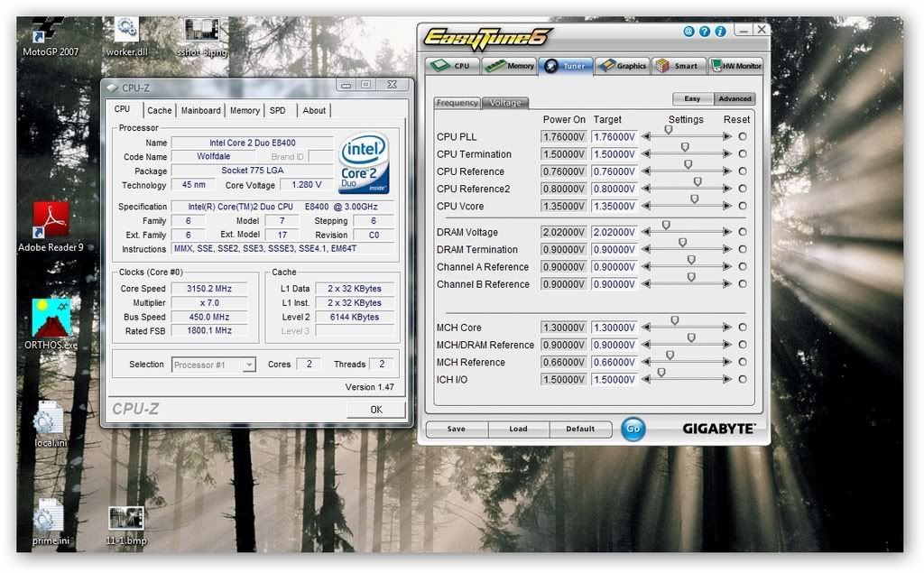The width and height of the screenshot is (924, 573).
Task: Select the CPU Vcore reset radio button
Action: coord(743,206)
